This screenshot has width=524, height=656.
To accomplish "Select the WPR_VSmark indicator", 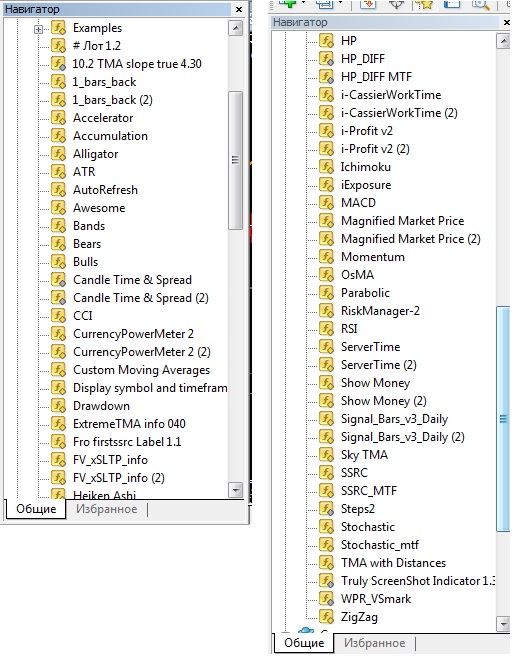I will [x=376, y=598].
